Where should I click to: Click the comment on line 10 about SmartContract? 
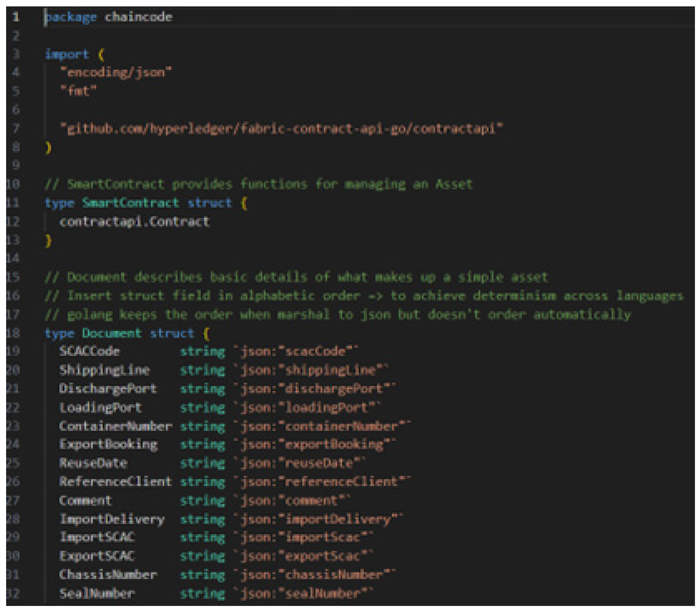click(x=259, y=184)
